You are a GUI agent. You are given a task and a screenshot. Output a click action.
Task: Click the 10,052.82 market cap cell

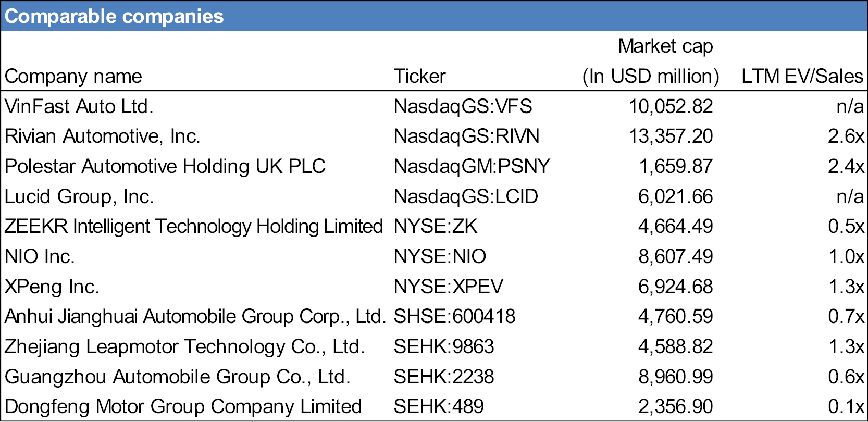(671, 106)
